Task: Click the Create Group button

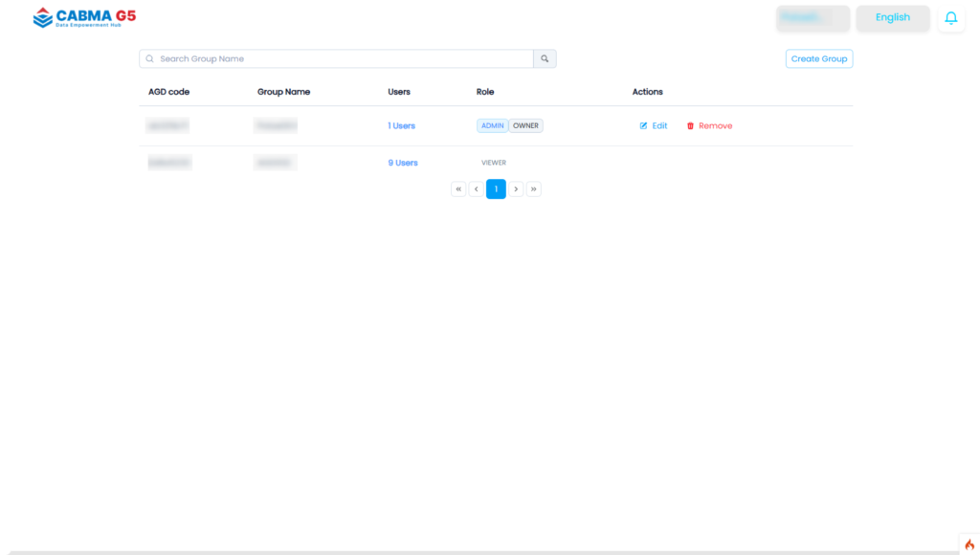Action: click(819, 59)
